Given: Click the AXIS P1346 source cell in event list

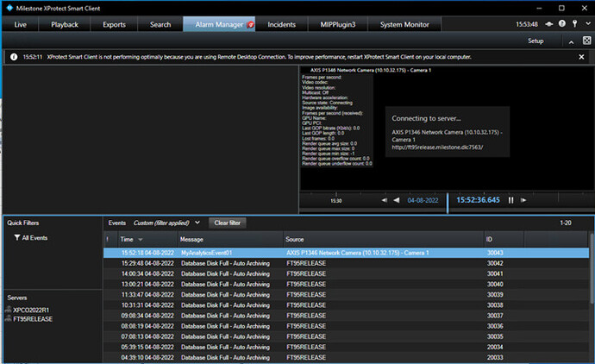Looking at the screenshot, I should coord(358,253).
